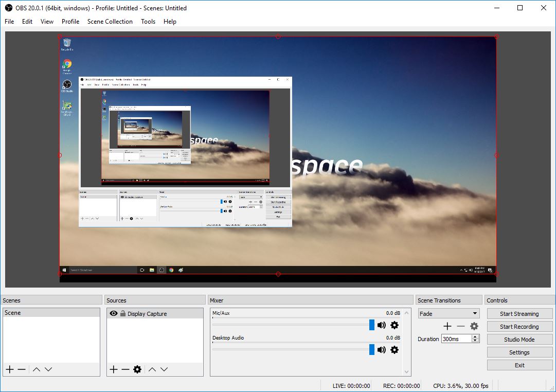
Task: Mute the Mic/Aux speaker icon
Action: tap(382, 325)
